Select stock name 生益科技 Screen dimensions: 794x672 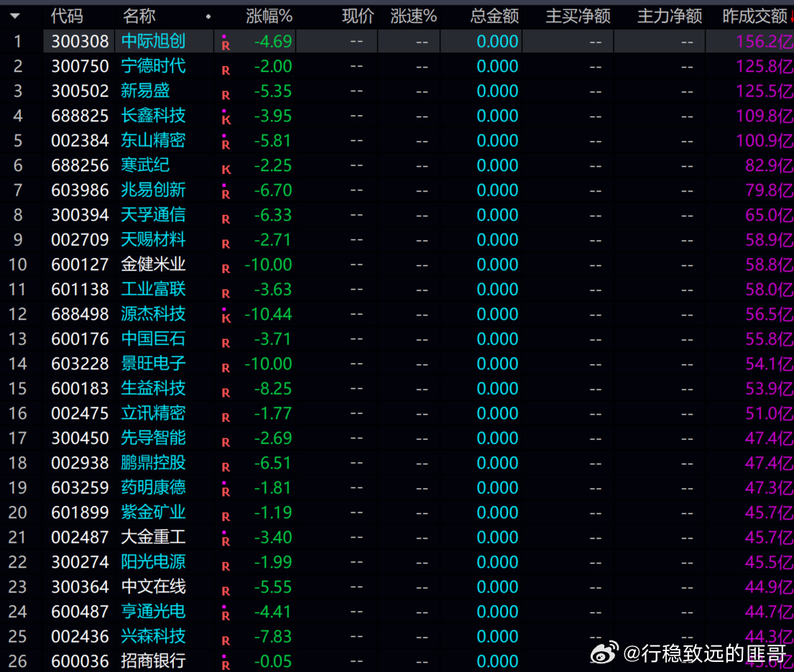(x=154, y=388)
